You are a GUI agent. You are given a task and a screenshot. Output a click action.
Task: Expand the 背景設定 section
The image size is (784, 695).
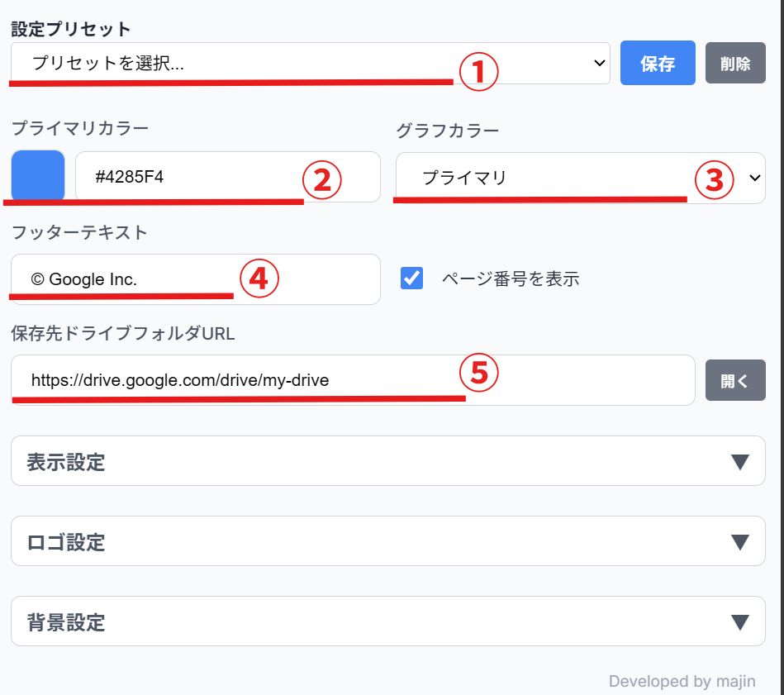387,621
